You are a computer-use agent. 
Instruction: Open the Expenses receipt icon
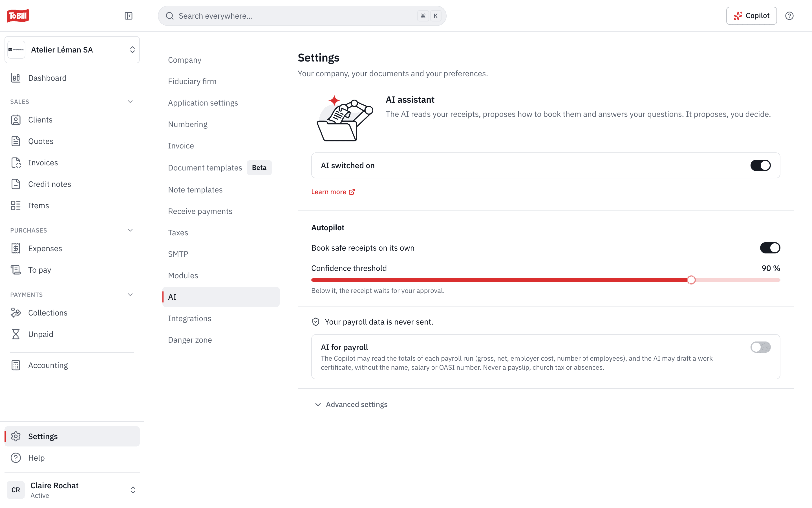click(16, 248)
